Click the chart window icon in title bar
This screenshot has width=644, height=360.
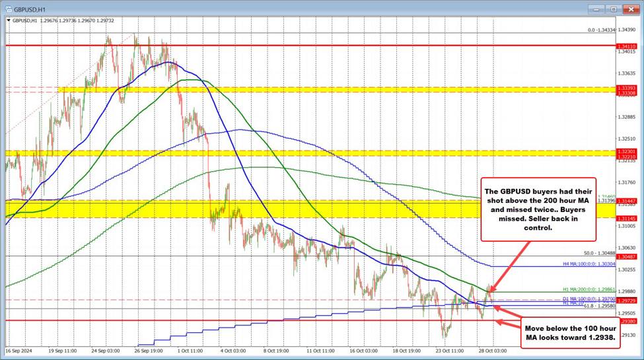[7, 9]
